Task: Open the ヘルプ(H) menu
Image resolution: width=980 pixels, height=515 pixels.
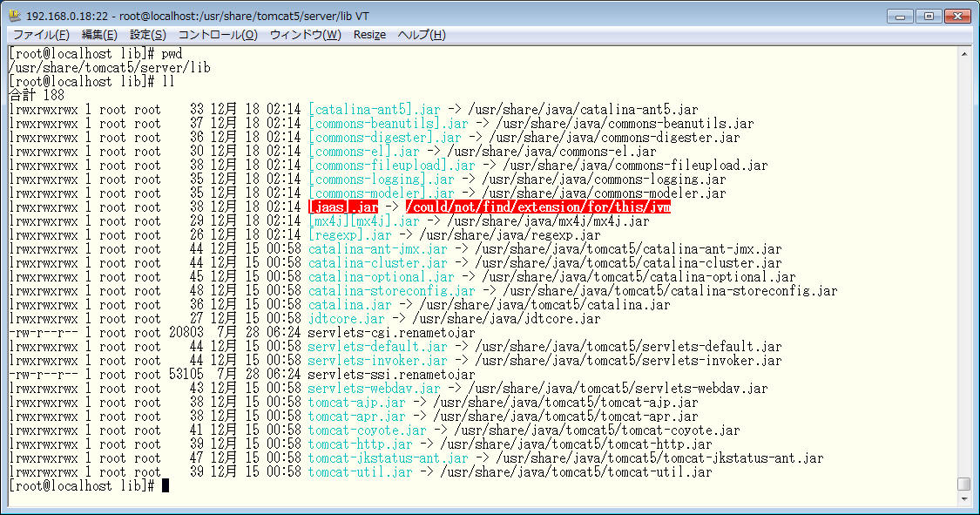Action: click(422, 35)
